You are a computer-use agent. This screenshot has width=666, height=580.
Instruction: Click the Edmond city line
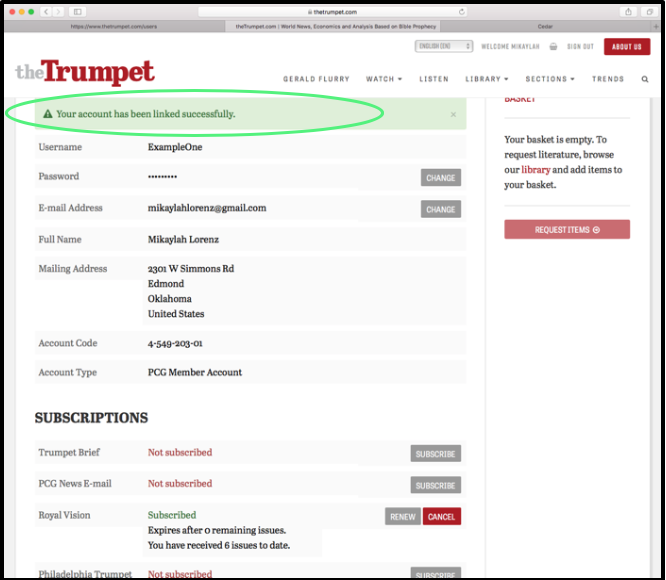coord(166,284)
